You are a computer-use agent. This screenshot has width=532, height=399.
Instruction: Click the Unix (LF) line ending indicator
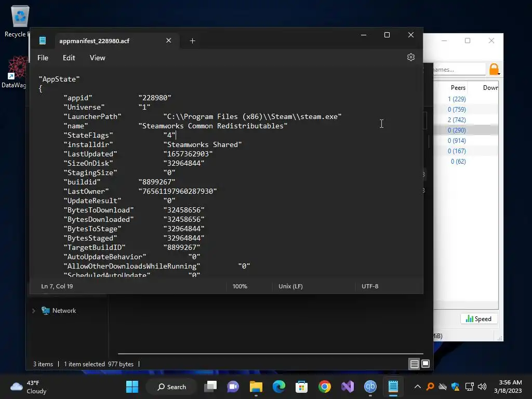(290, 286)
